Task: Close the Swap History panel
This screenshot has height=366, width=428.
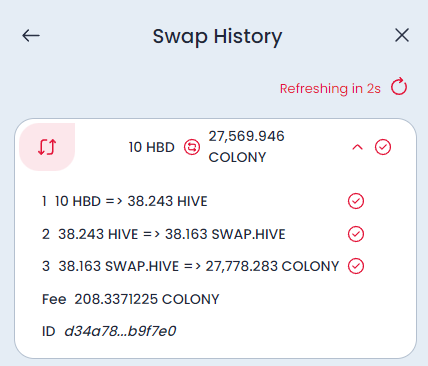Action: 402,35
